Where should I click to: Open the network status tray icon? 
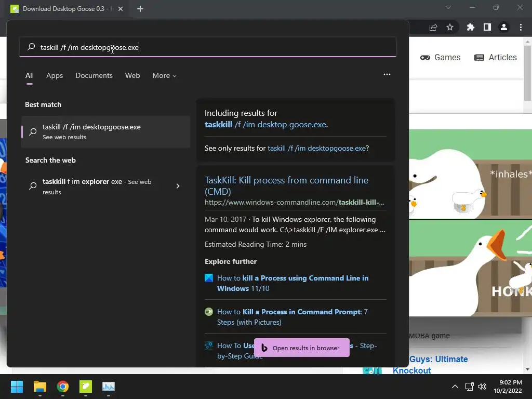tap(469, 387)
